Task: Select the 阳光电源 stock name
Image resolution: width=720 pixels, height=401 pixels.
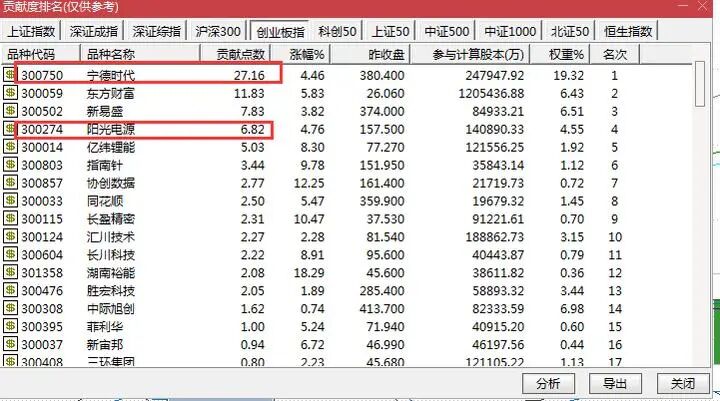Action: pyautogui.click(x=111, y=129)
